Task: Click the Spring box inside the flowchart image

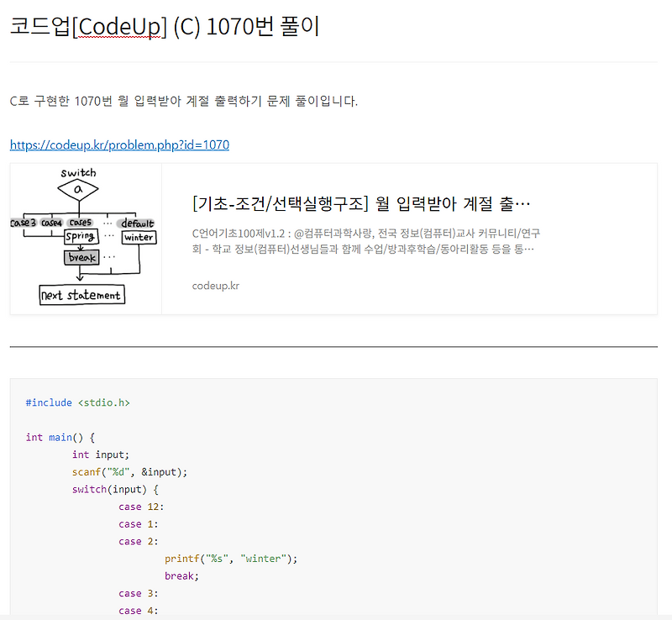Action: pos(80,237)
